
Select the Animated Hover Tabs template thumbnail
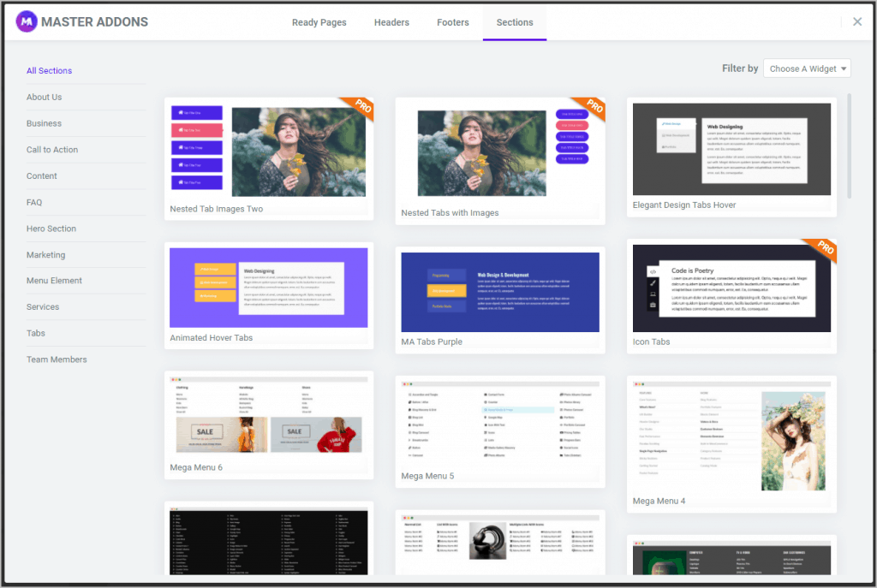point(269,288)
